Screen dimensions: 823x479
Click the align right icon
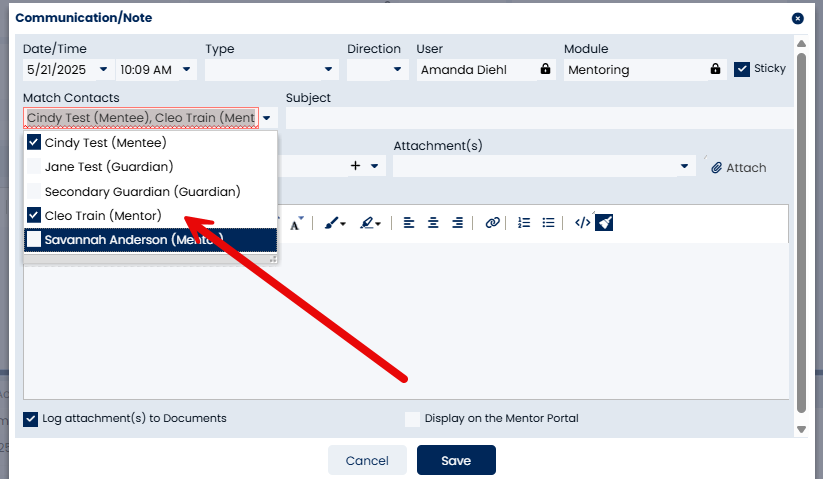(457, 223)
